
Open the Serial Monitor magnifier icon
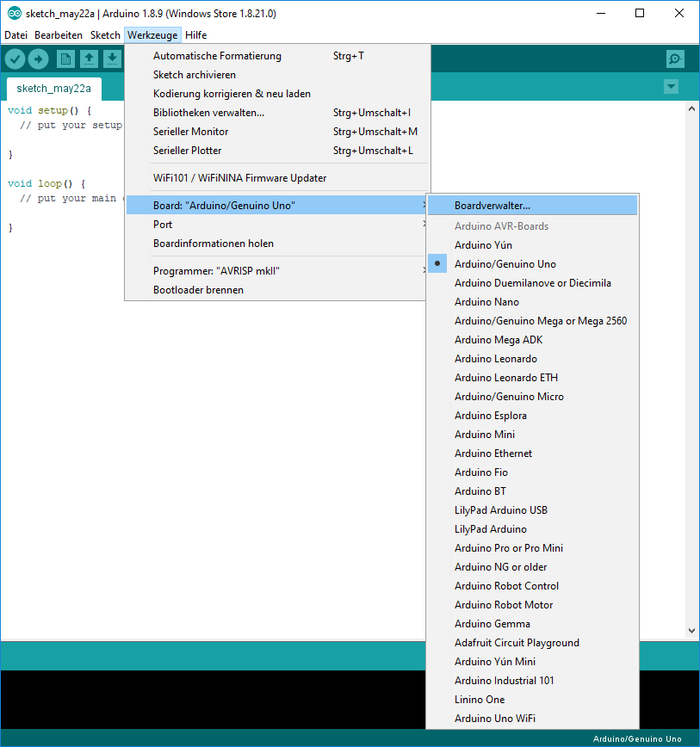coord(675,59)
